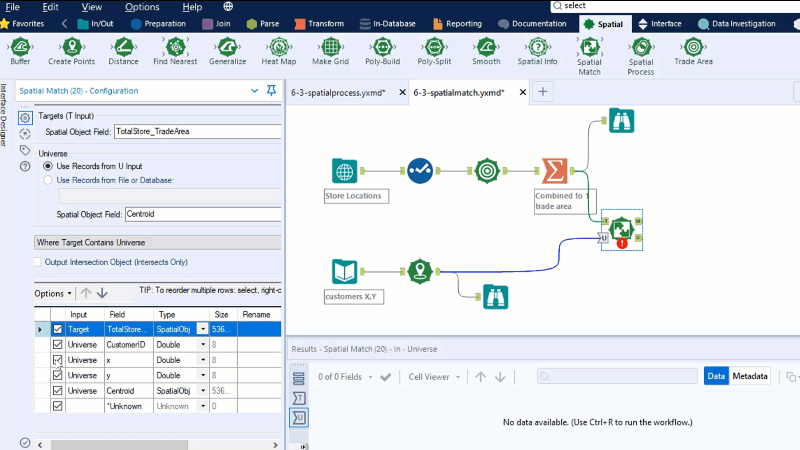Open type dropdown for Centroid row
The height and width of the screenshot is (450, 800).
(203, 390)
